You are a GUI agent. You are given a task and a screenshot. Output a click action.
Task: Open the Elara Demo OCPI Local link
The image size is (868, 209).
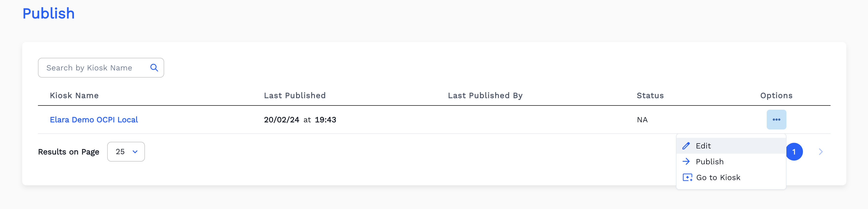94,120
